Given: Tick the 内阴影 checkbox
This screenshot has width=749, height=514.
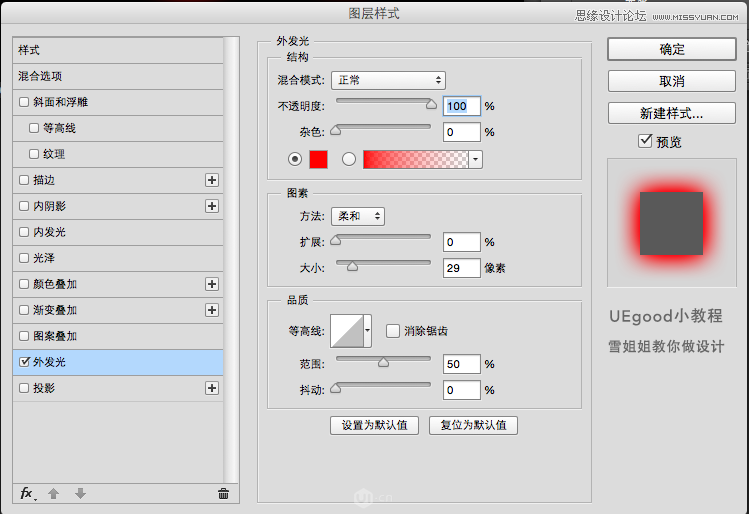Looking at the screenshot, I should click(24, 206).
